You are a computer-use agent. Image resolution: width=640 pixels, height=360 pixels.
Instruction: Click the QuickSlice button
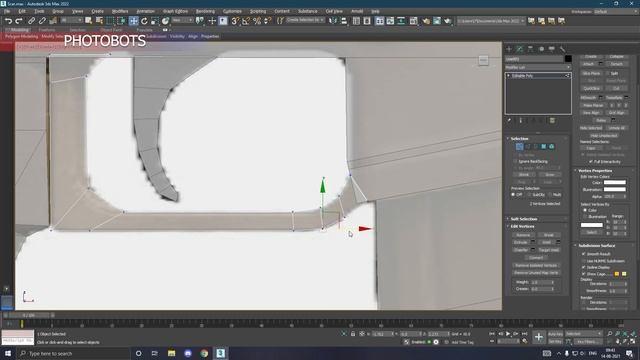591,89
